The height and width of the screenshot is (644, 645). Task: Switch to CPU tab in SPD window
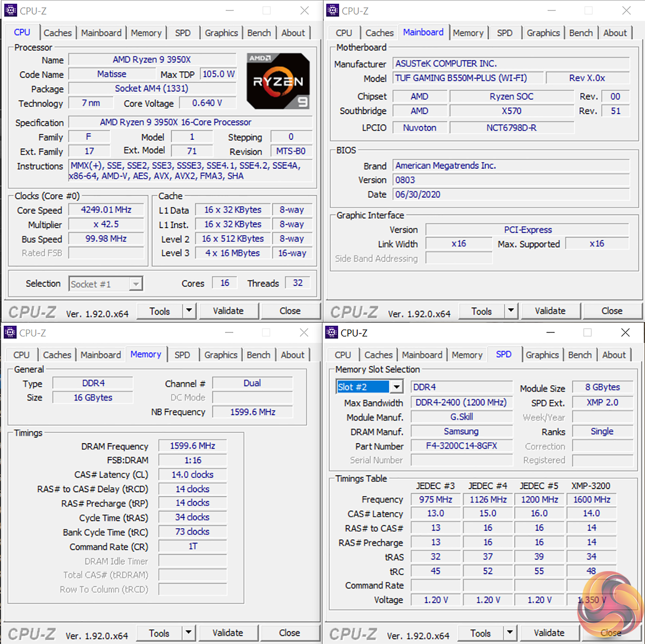(x=343, y=355)
